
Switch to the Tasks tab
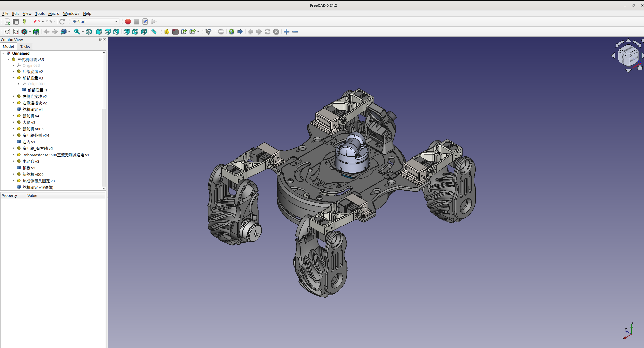(x=25, y=47)
